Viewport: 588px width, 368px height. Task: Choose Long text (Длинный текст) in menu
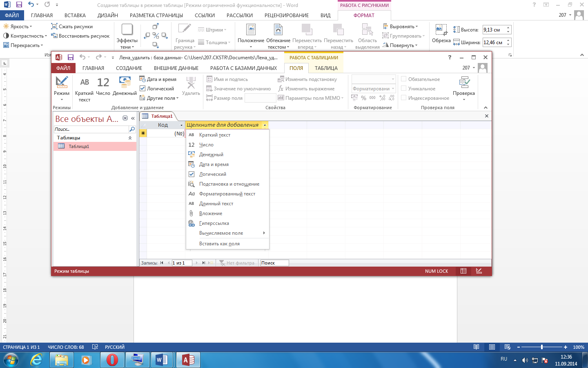click(x=227, y=204)
